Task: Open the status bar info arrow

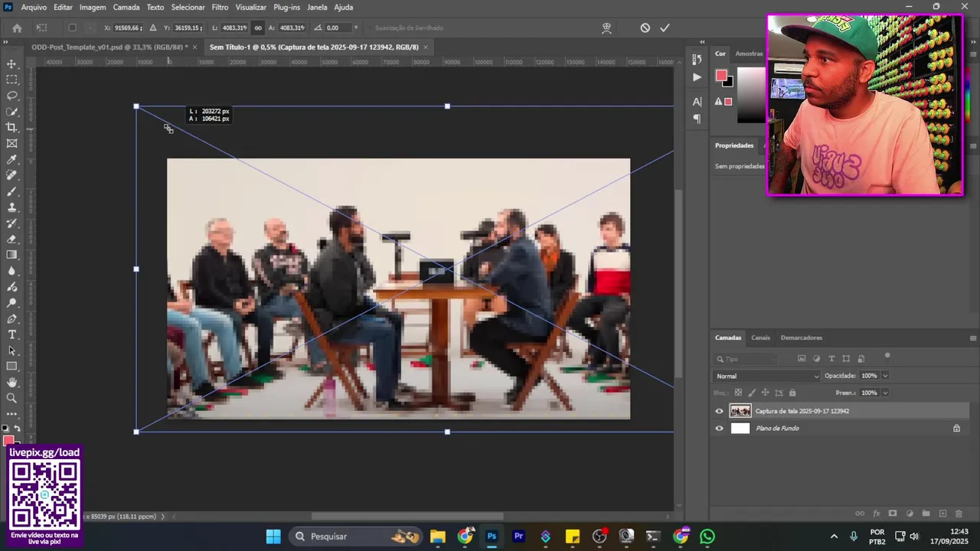Action: [162, 517]
